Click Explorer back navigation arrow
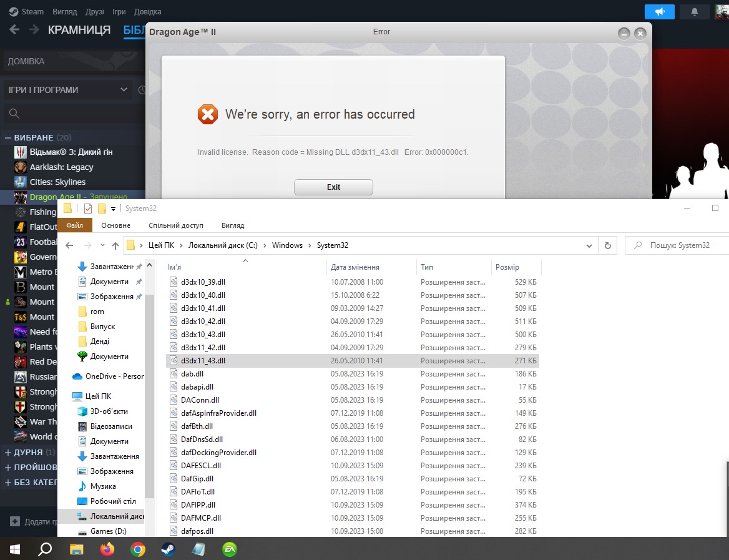Viewport: 729px width, 560px height. (x=69, y=245)
